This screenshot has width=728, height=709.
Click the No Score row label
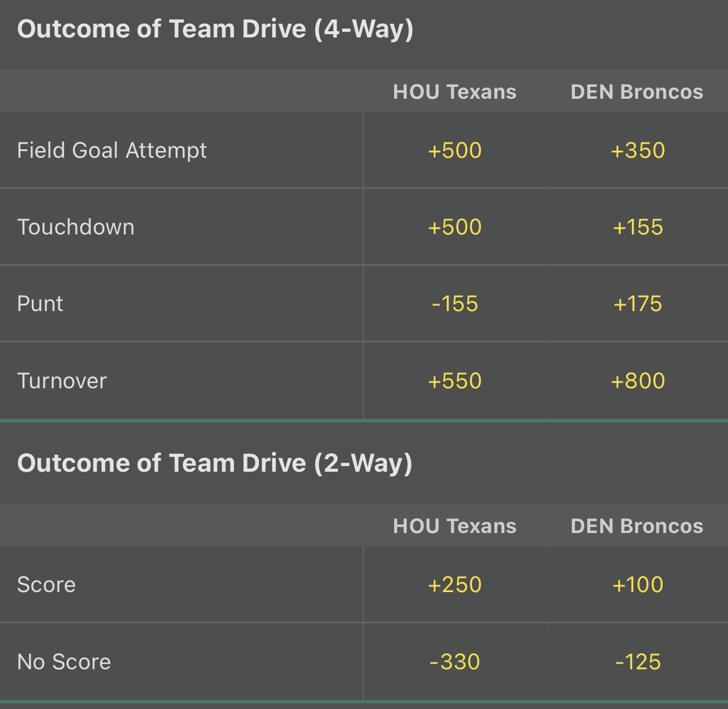click(64, 662)
